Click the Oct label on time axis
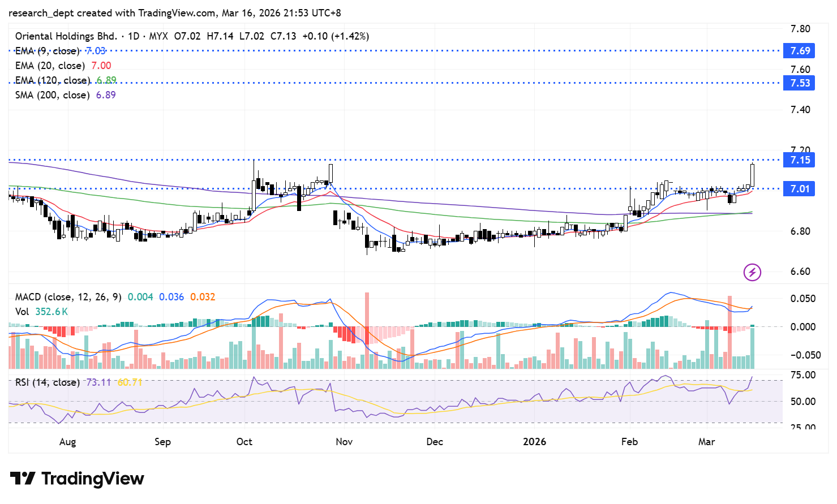837x504 pixels. [x=244, y=442]
